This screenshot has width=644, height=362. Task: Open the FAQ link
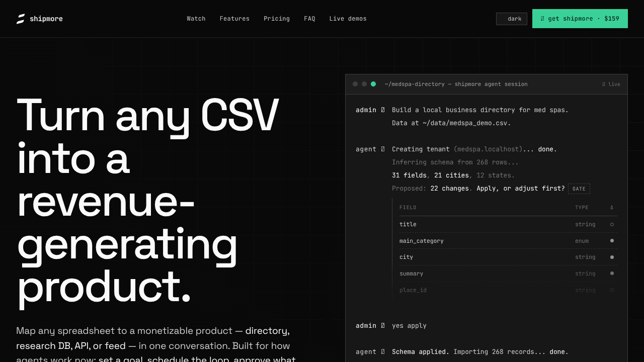pyautogui.click(x=309, y=19)
